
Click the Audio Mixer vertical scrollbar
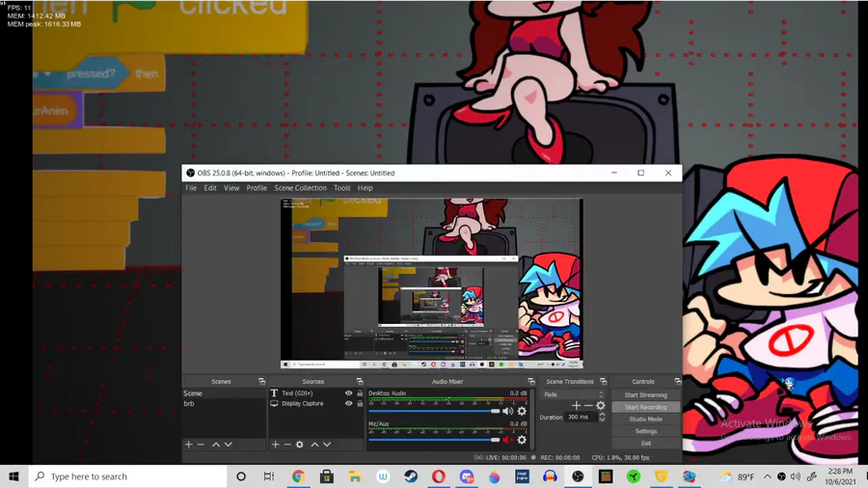pos(532,418)
